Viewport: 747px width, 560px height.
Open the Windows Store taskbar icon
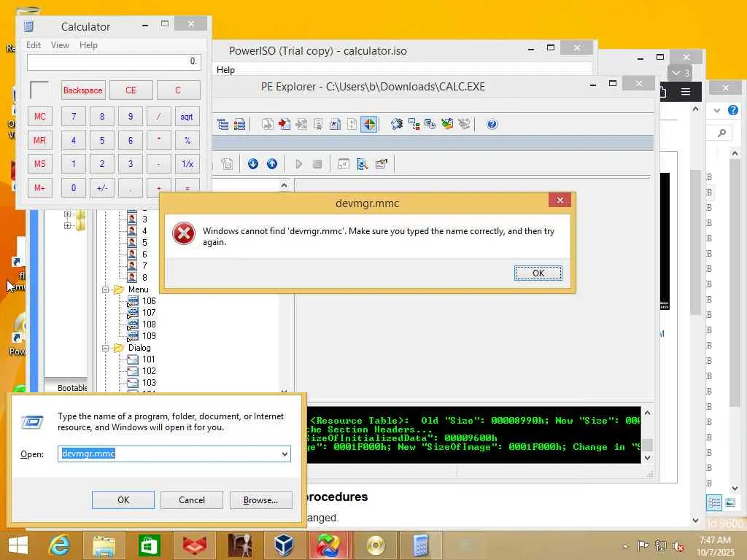pos(149,545)
